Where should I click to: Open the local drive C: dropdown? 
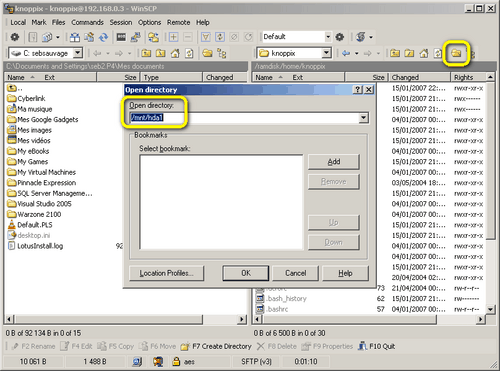point(78,53)
